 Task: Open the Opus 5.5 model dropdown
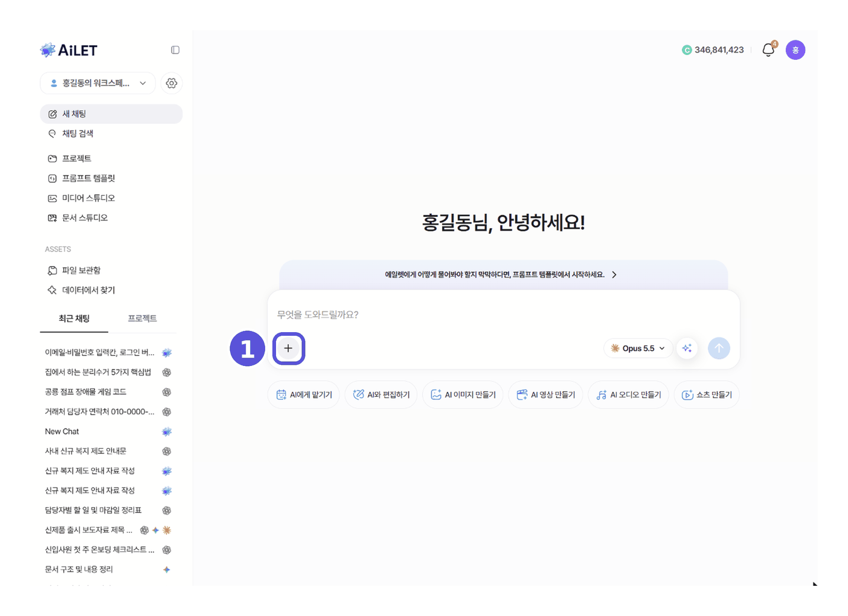pos(638,348)
